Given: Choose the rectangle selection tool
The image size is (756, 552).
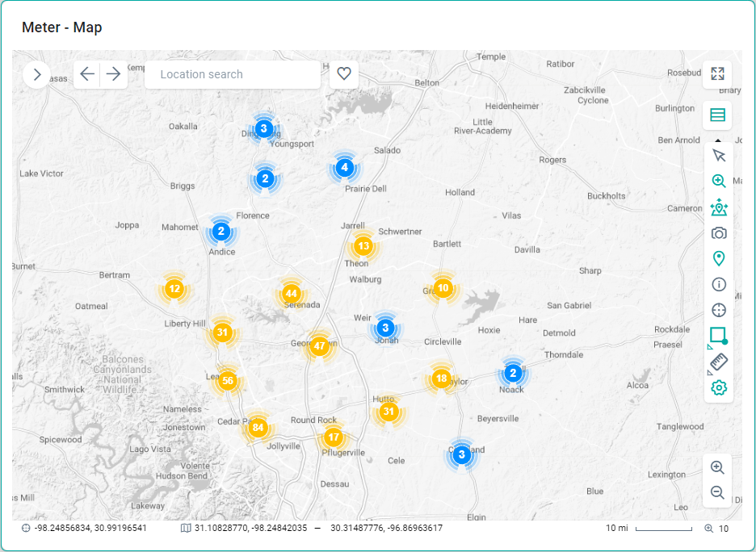Looking at the screenshot, I should [718, 336].
